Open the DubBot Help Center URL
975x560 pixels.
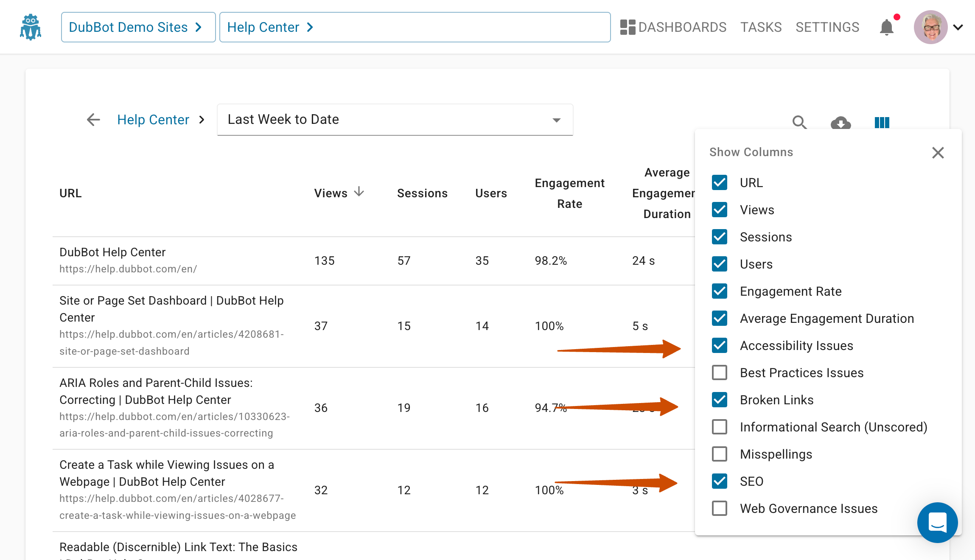point(128,269)
